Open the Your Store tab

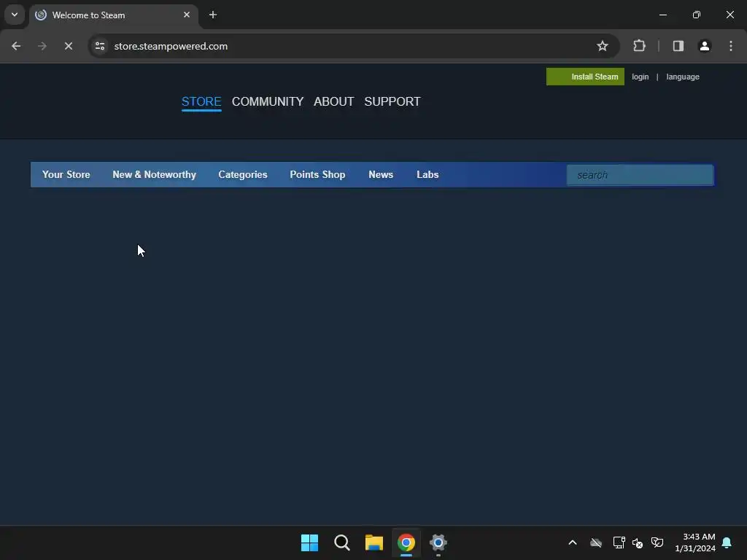coord(66,174)
